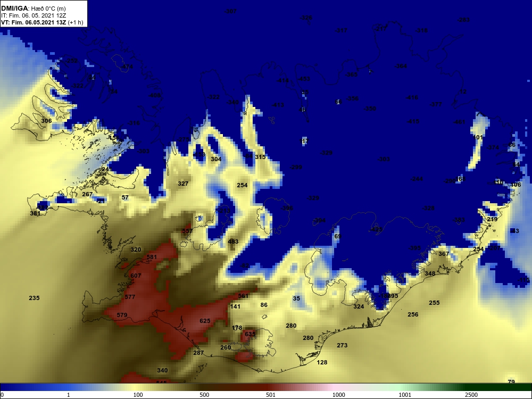Click the 304 reading
Viewport: 532px width, 399px height.
(216, 159)
